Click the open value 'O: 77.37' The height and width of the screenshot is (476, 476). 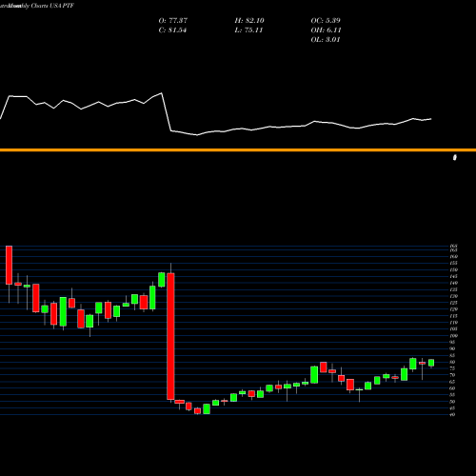point(173,21)
